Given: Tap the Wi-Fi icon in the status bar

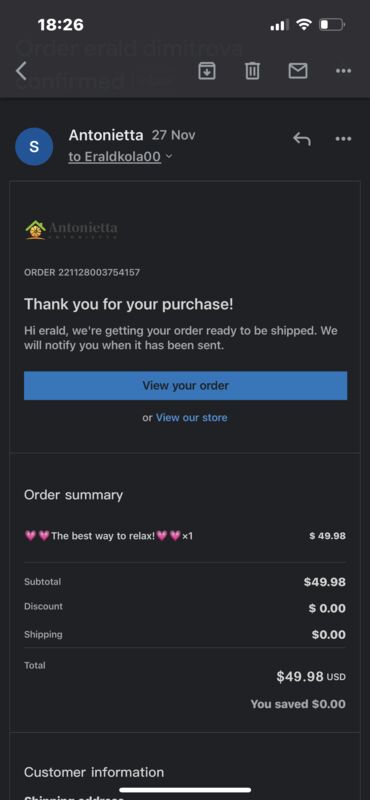Looking at the screenshot, I should [304, 24].
